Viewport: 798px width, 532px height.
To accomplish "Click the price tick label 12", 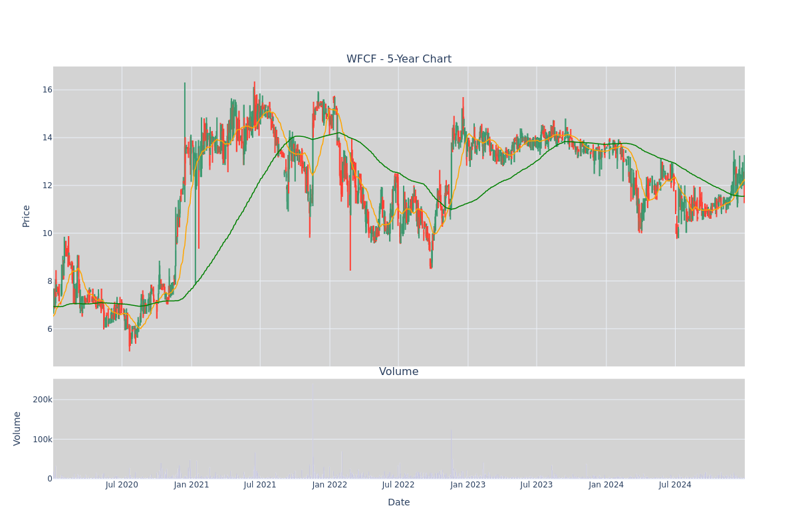I will pyautogui.click(x=47, y=185).
